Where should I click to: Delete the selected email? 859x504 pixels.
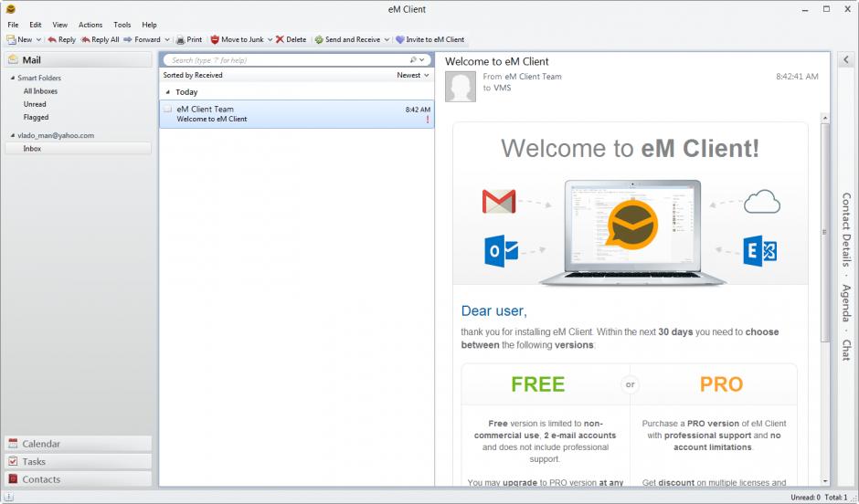(x=291, y=39)
